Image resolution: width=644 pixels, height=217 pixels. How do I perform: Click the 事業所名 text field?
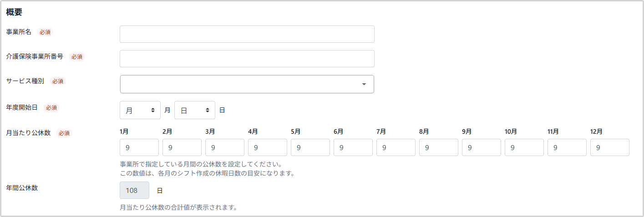click(247, 34)
